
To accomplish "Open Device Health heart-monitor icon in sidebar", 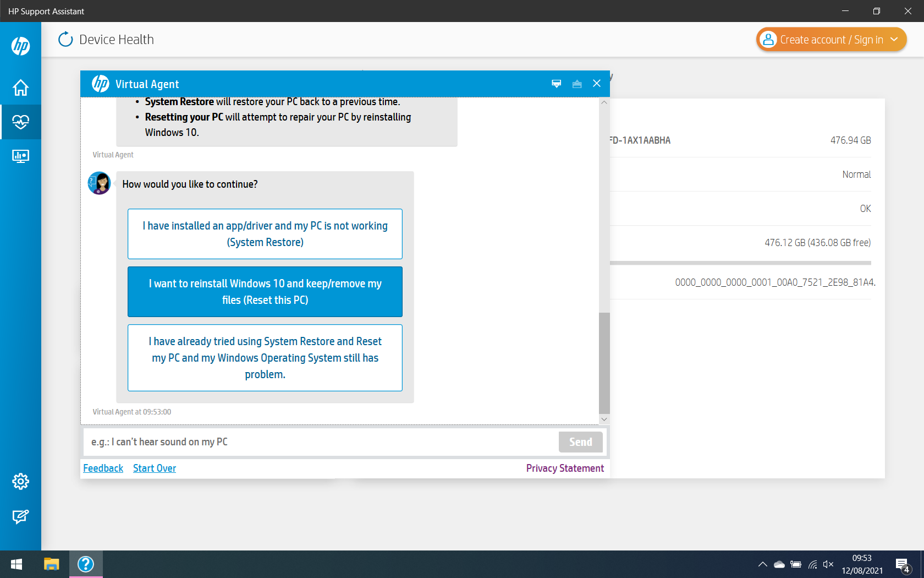I will point(20,122).
